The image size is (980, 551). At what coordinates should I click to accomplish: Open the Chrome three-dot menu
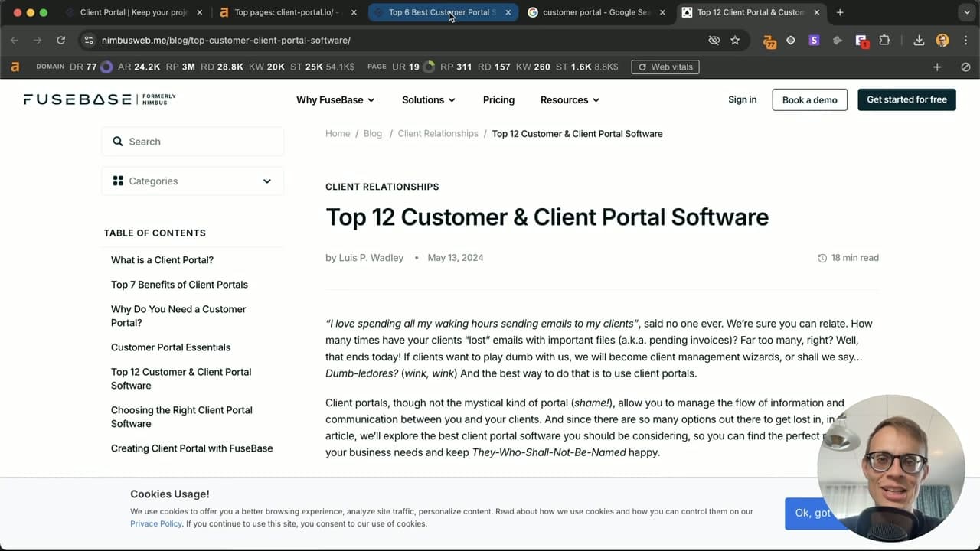[x=966, y=40]
